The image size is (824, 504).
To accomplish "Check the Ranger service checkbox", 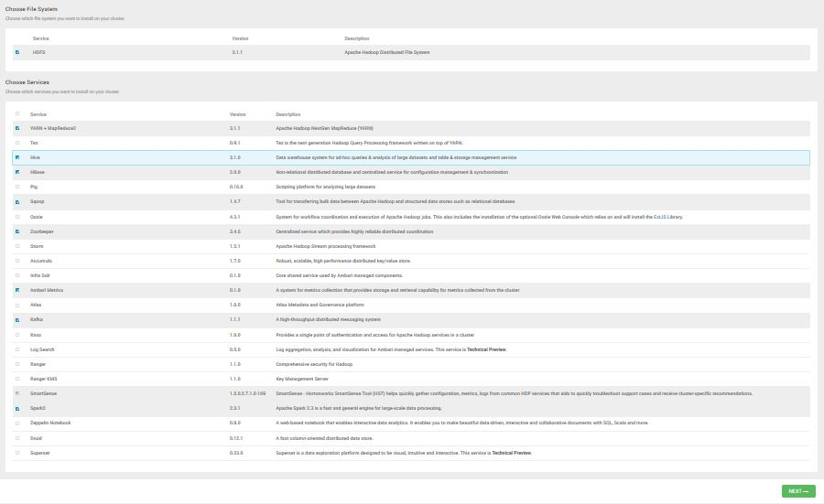I will pos(17,364).
